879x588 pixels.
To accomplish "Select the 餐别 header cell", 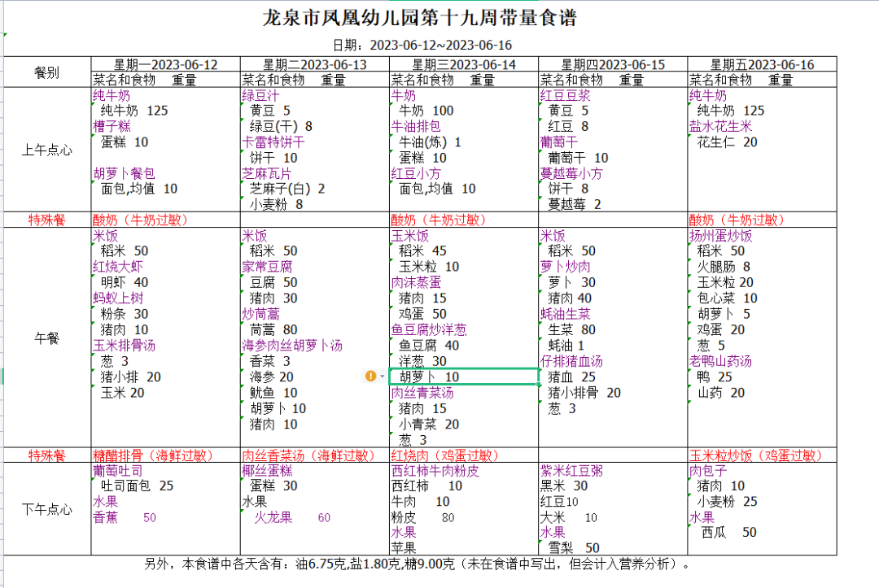I will (47, 72).
